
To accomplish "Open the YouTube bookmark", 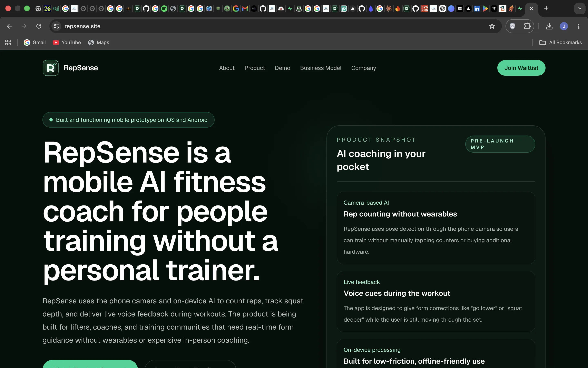I will [67, 42].
